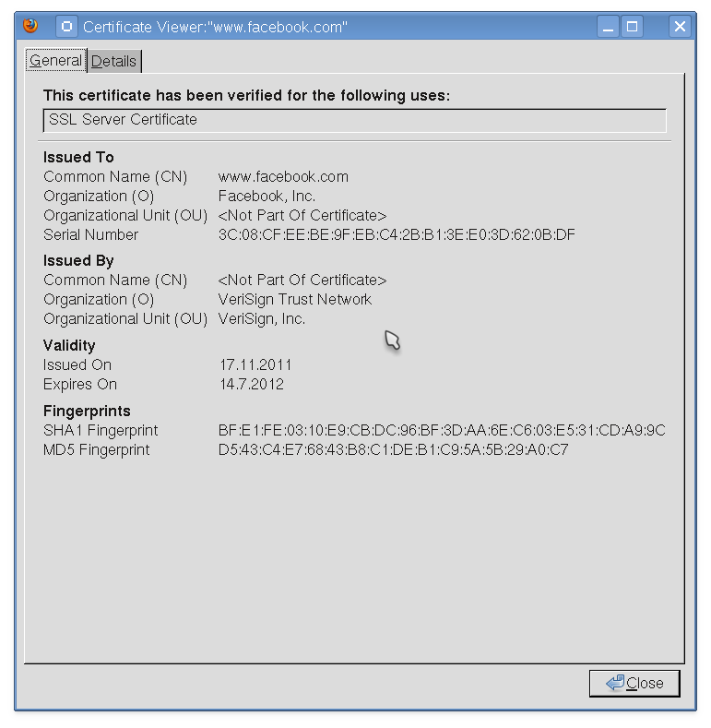
Task: Click the Fingerprints heading
Action: (87, 412)
